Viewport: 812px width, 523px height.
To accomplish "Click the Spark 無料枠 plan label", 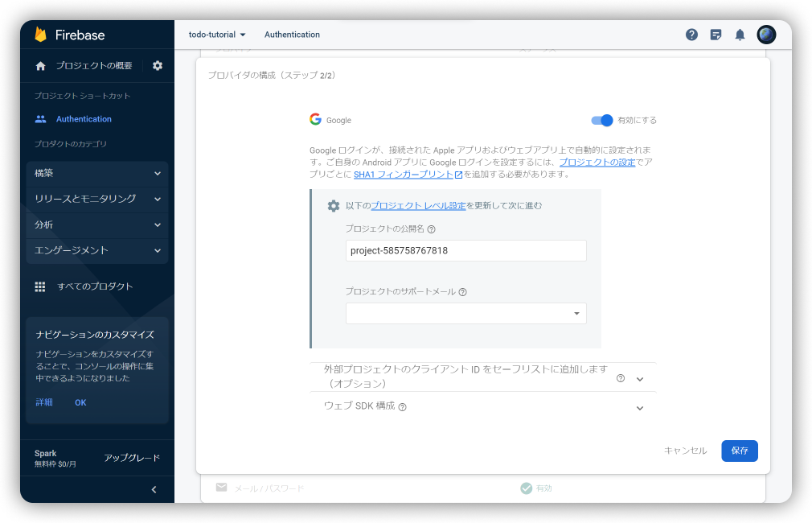I will (55, 458).
